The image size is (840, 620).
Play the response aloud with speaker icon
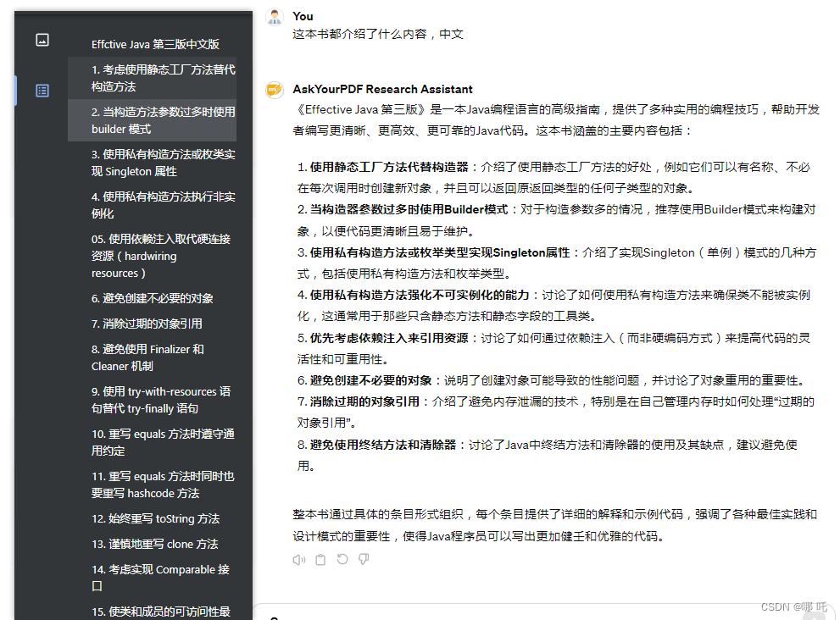[x=299, y=560]
